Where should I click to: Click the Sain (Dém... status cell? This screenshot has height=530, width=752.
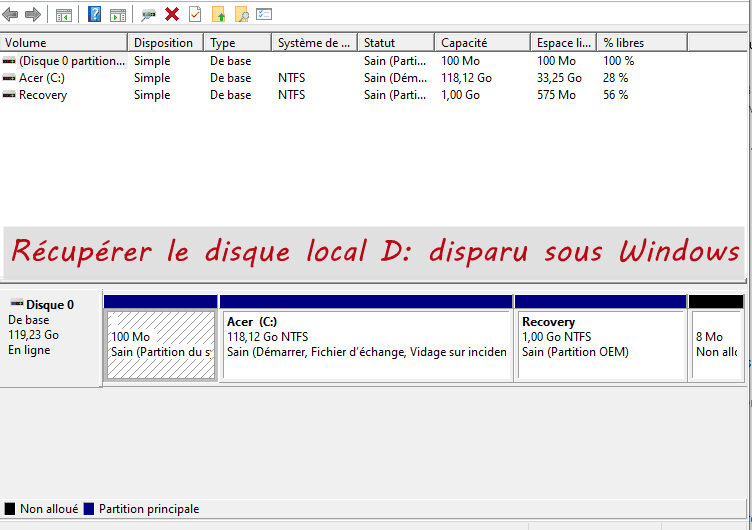395,78
